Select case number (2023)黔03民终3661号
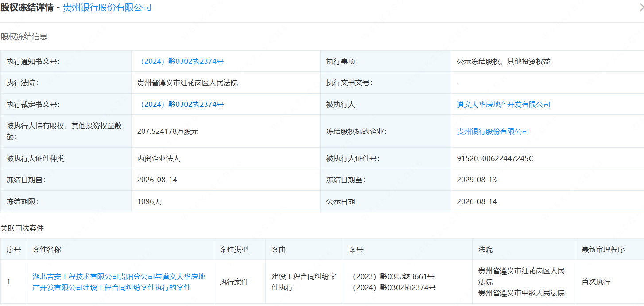The width and height of the screenshot is (644, 306). click(392, 277)
